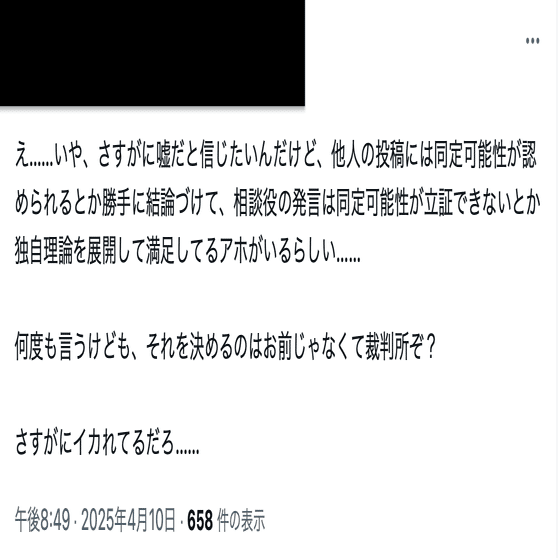The width and height of the screenshot is (558, 558).
Task: Click the line starting え……いや、さすがに
Action: pos(276,155)
